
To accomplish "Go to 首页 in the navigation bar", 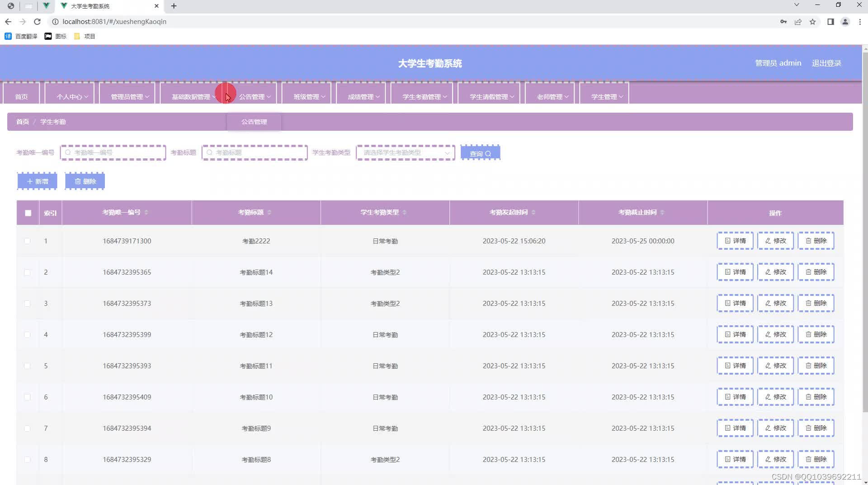I will click(21, 94).
